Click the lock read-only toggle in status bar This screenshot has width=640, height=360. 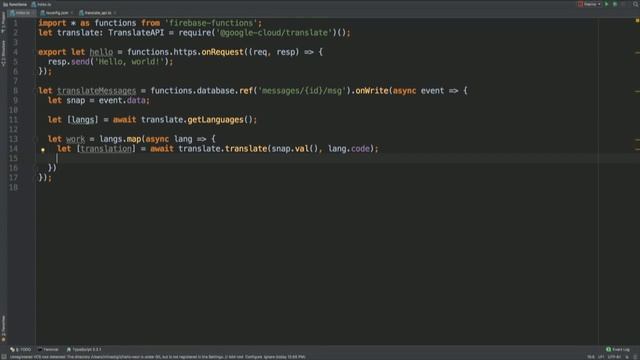(627, 357)
